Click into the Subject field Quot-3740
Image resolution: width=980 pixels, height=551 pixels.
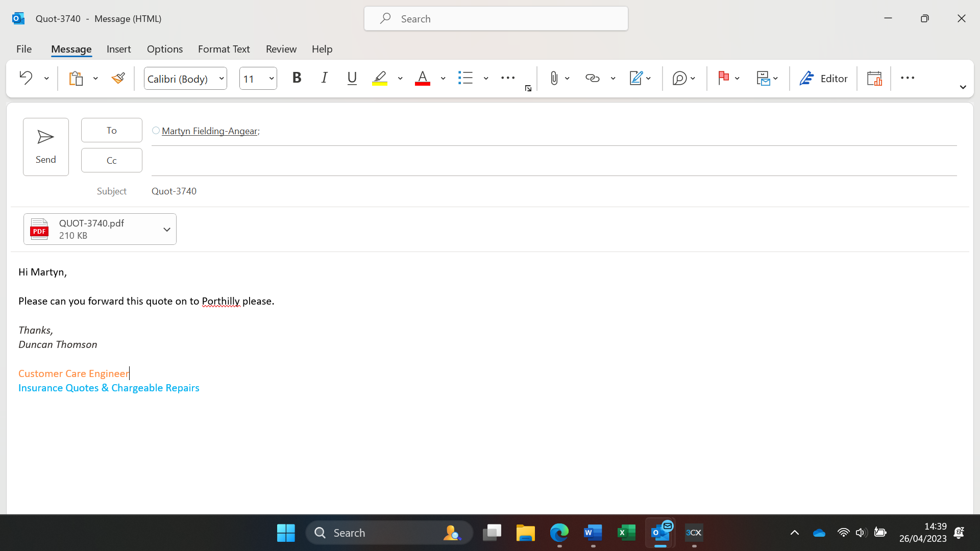coord(357,191)
